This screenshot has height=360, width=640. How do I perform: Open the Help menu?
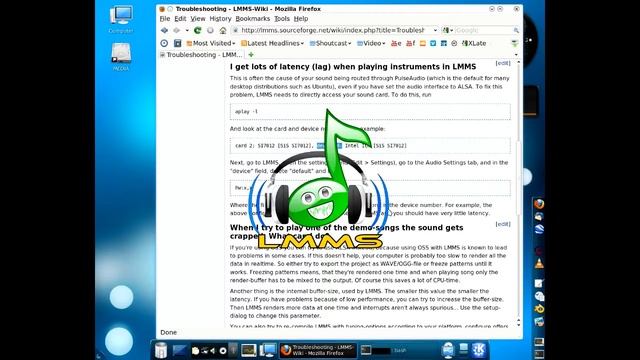tap(301, 19)
